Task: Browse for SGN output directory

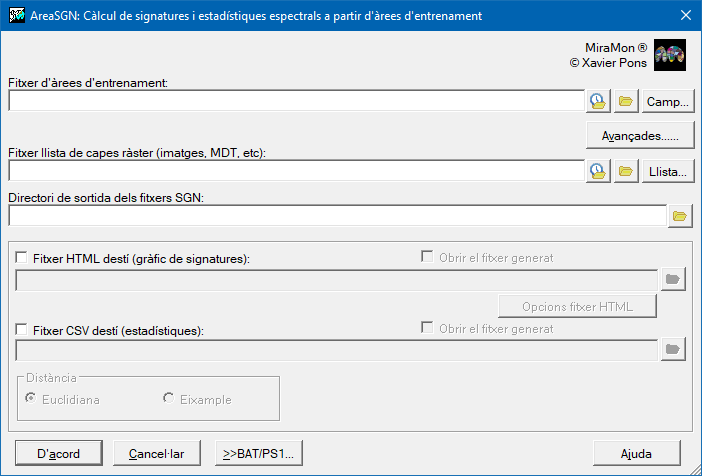Action: [x=680, y=215]
